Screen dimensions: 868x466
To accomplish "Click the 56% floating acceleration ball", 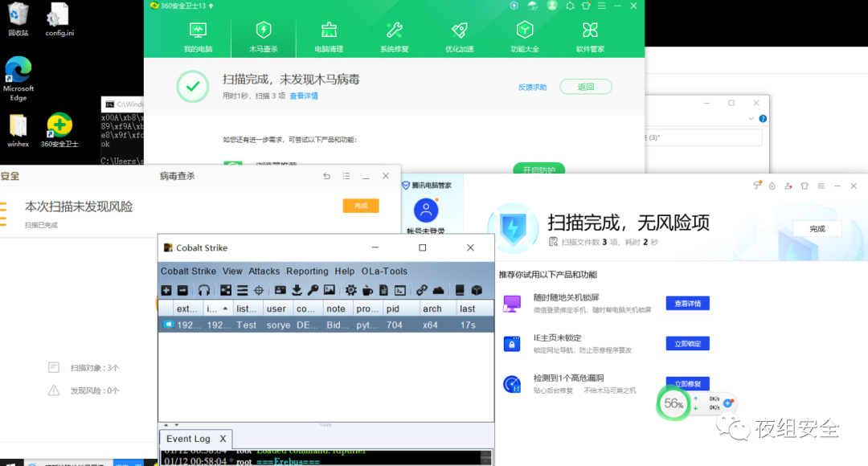I will tap(674, 403).
